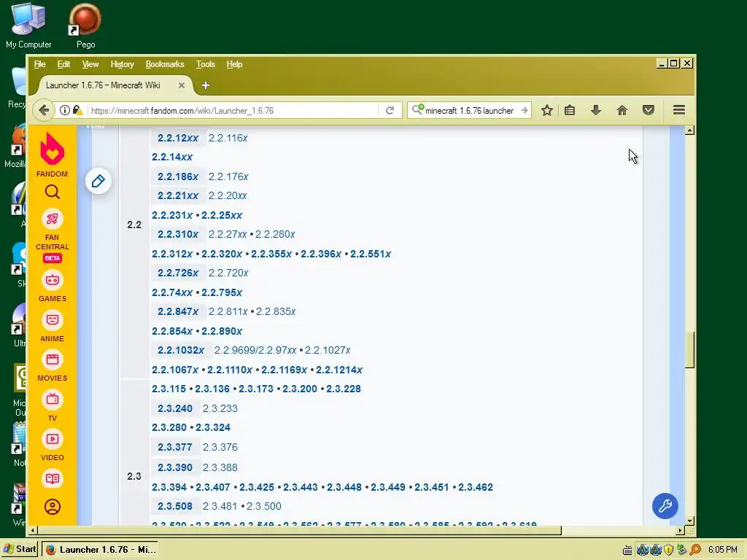Screen dimensions: 747x560
Task: Open the File menu
Action: 39,64
